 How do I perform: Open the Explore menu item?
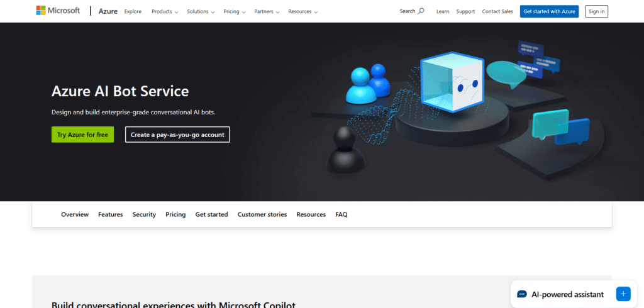pyautogui.click(x=133, y=11)
